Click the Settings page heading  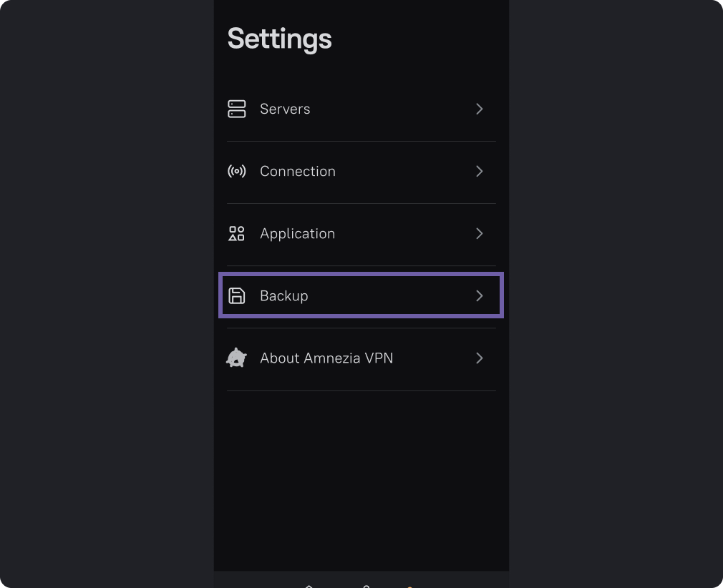(x=279, y=39)
